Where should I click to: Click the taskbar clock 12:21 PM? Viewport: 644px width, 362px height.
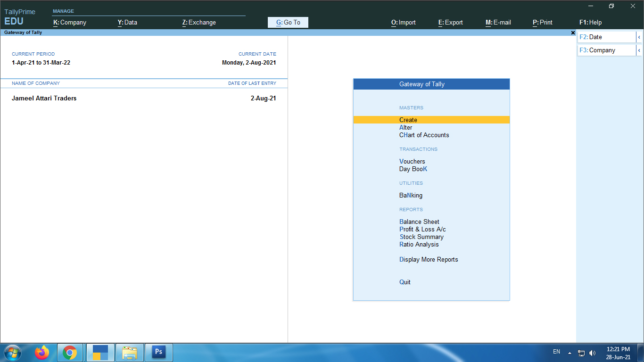pos(618,349)
